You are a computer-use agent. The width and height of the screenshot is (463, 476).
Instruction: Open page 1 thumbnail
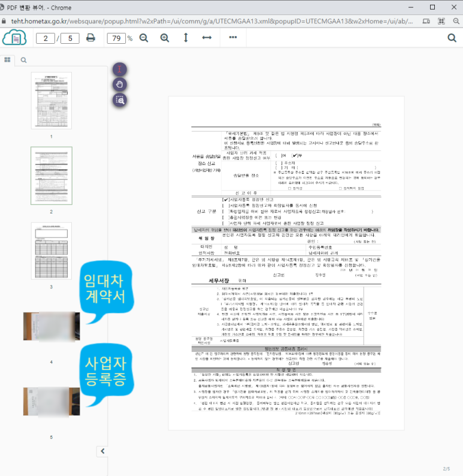pyautogui.click(x=52, y=101)
